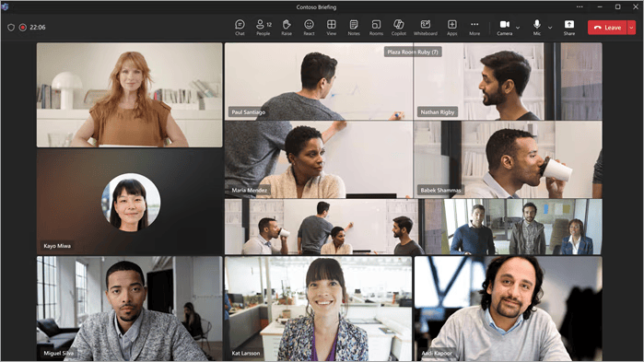The height and width of the screenshot is (362, 644).
Task: Click the Plaza Room Ruby (7) label
Action: [x=413, y=52]
